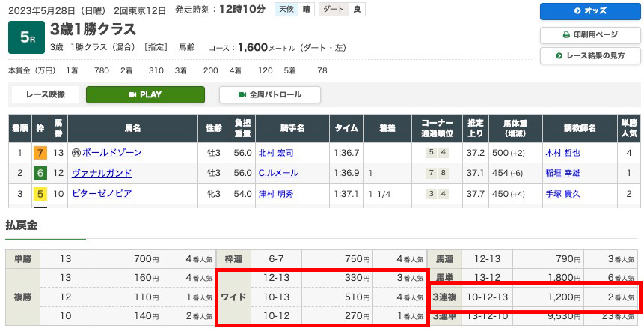Click the 馬体重 column header
Image resolution: width=644 pixels, height=331 pixels.
(x=515, y=128)
